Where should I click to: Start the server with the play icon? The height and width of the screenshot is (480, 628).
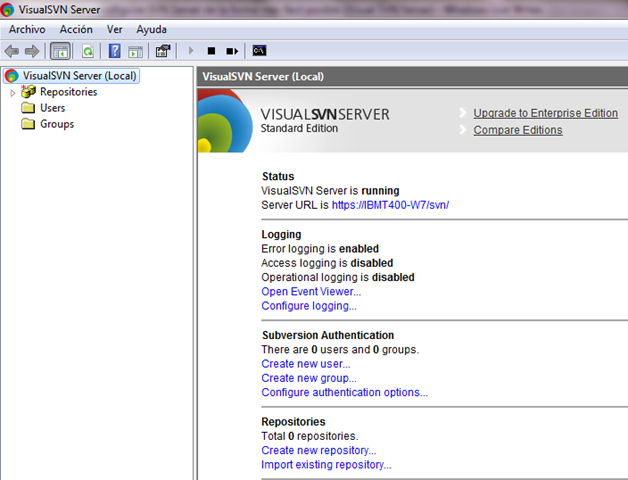click(x=191, y=51)
